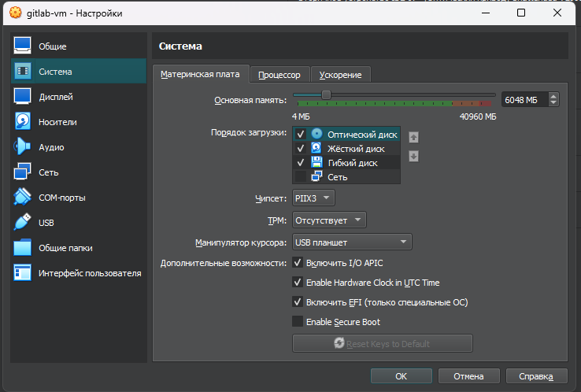The width and height of the screenshot is (581, 392).
Task: Toggle Enable Hardware Clock in UTC Time
Action: (x=298, y=282)
